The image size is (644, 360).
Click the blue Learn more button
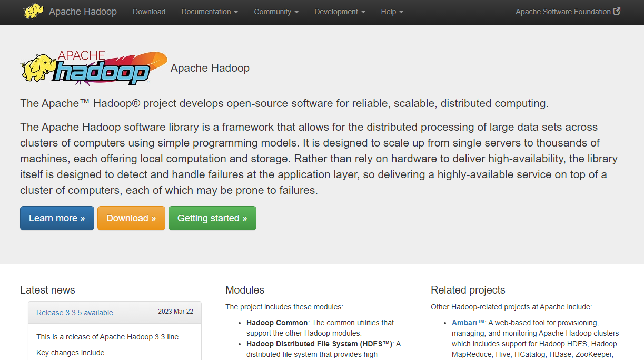(57, 218)
